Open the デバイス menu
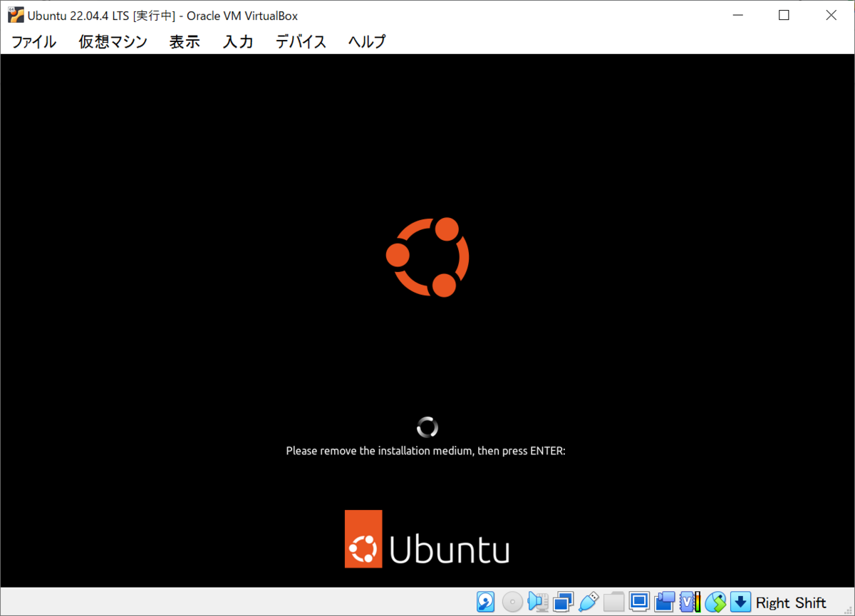This screenshot has height=616, width=855. [x=301, y=41]
